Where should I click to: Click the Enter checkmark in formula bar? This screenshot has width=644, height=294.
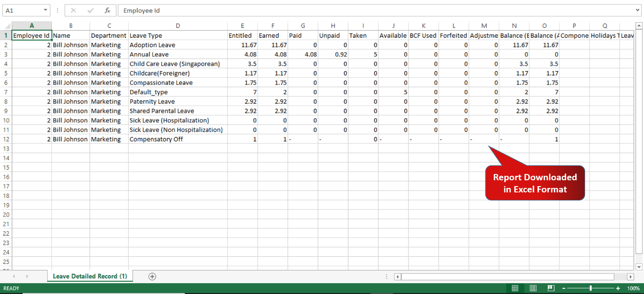click(x=90, y=10)
